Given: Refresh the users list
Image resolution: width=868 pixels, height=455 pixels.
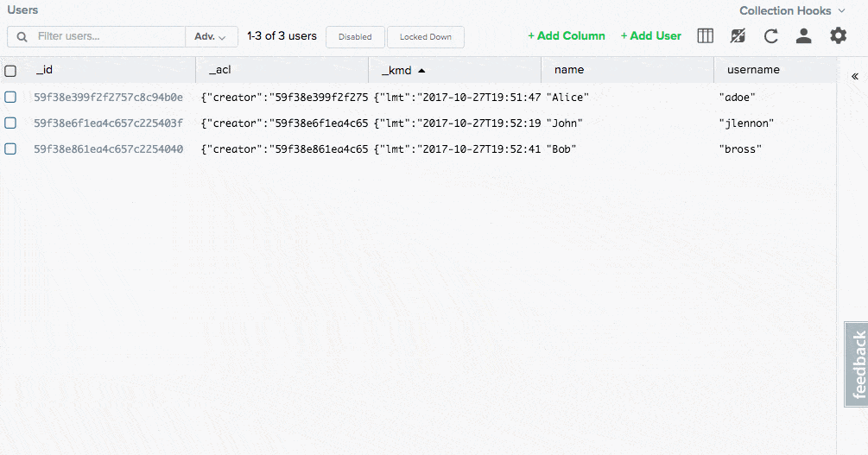Looking at the screenshot, I should click(771, 36).
